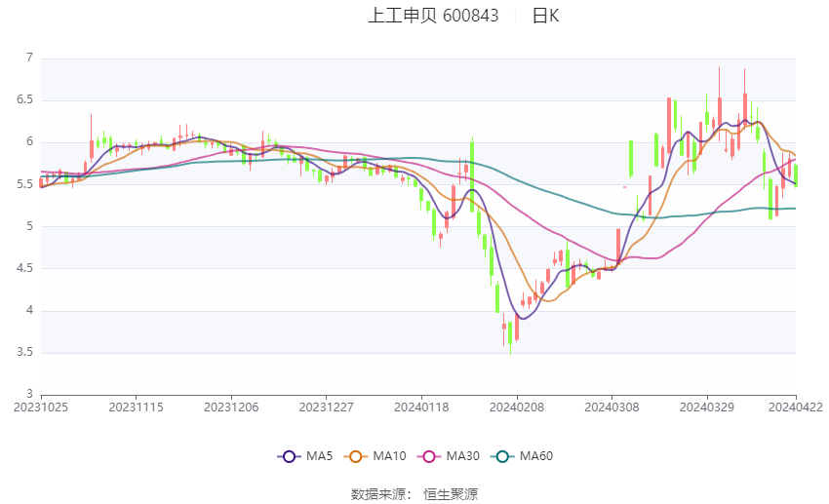Screen dimensions: 829x504
Task: Toggle the MA10 orange legend marker
Action: (355, 456)
